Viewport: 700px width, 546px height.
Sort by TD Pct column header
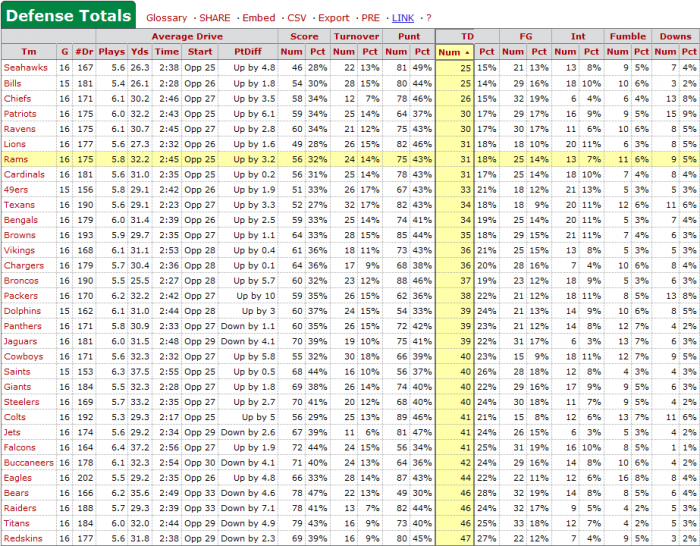coord(486,52)
